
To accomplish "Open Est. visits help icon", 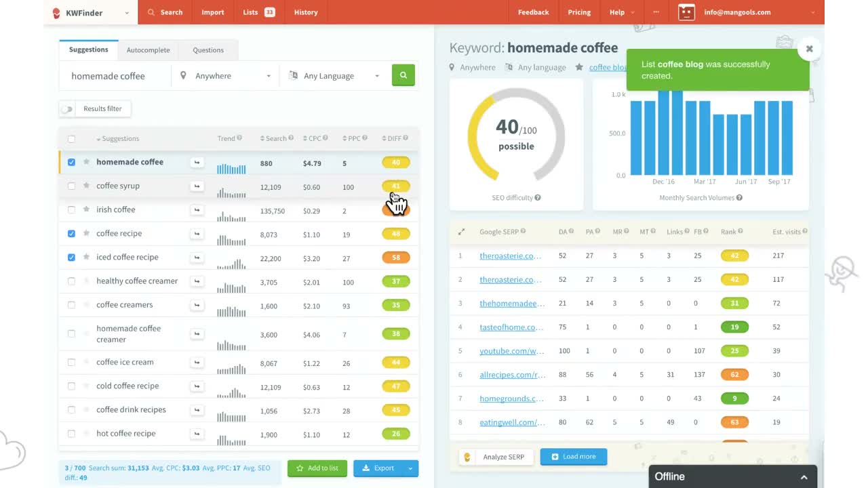I will (x=805, y=232).
